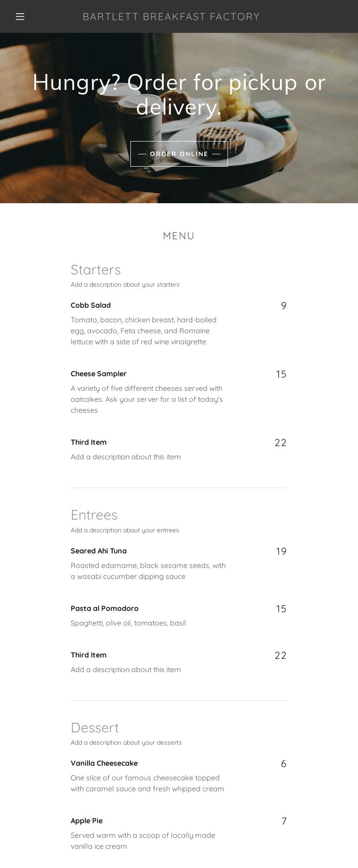Click the Pasta al Pomodoro description
This screenshot has width=358, height=868.
point(128,623)
